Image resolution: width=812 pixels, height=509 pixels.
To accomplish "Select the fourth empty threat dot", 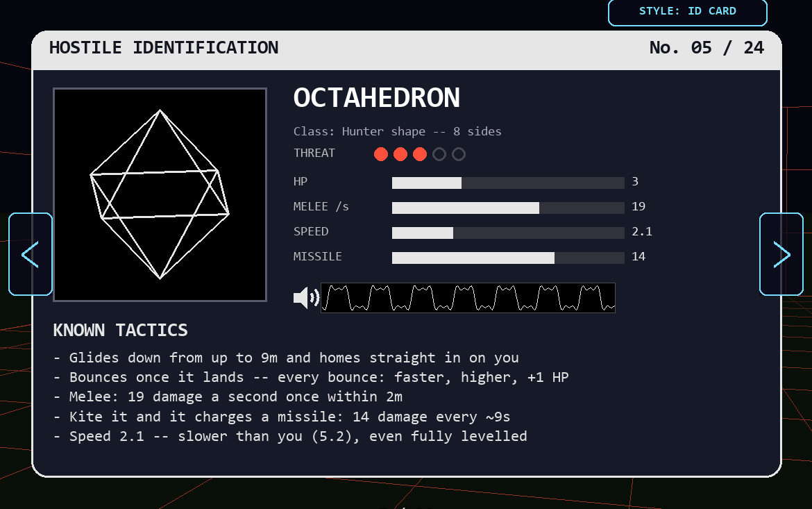I will pos(439,154).
